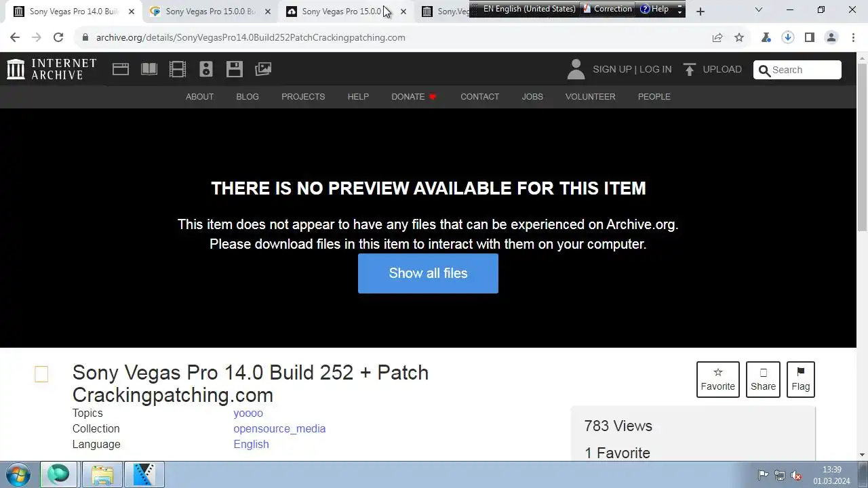Click the user avatar icon
Screen dimensions: 868x488
pos(576,69)
